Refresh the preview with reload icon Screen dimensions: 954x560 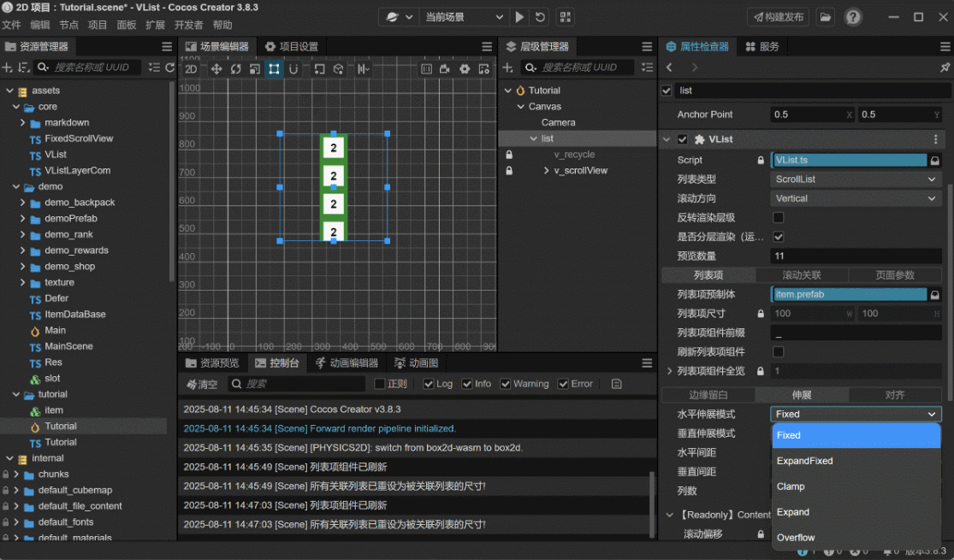[x=540, y=17]
